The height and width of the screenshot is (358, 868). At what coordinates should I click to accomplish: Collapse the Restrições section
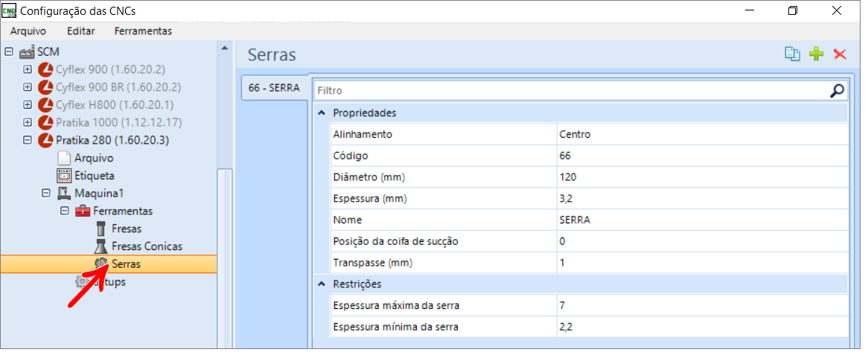pyautogui.click(x=322, y=284)
